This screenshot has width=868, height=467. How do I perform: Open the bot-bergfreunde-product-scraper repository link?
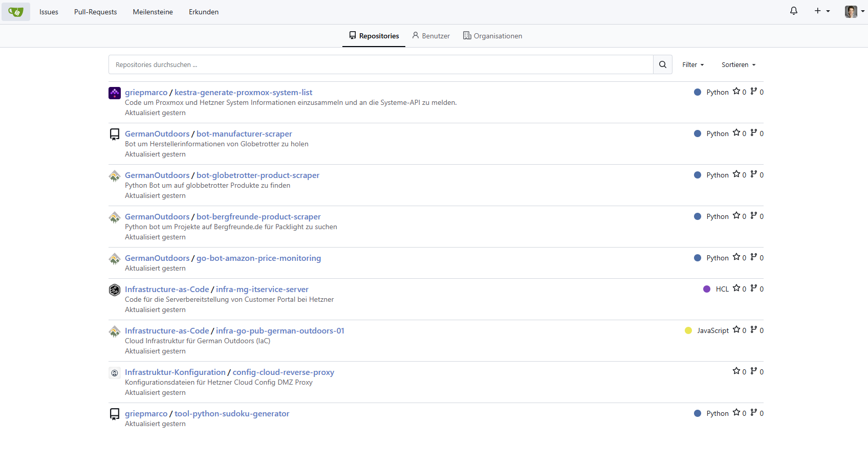258,217
